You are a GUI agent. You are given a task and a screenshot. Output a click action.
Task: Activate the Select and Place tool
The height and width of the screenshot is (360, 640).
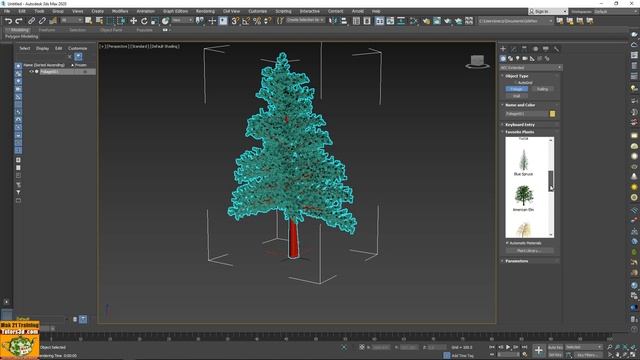[165, 21]
